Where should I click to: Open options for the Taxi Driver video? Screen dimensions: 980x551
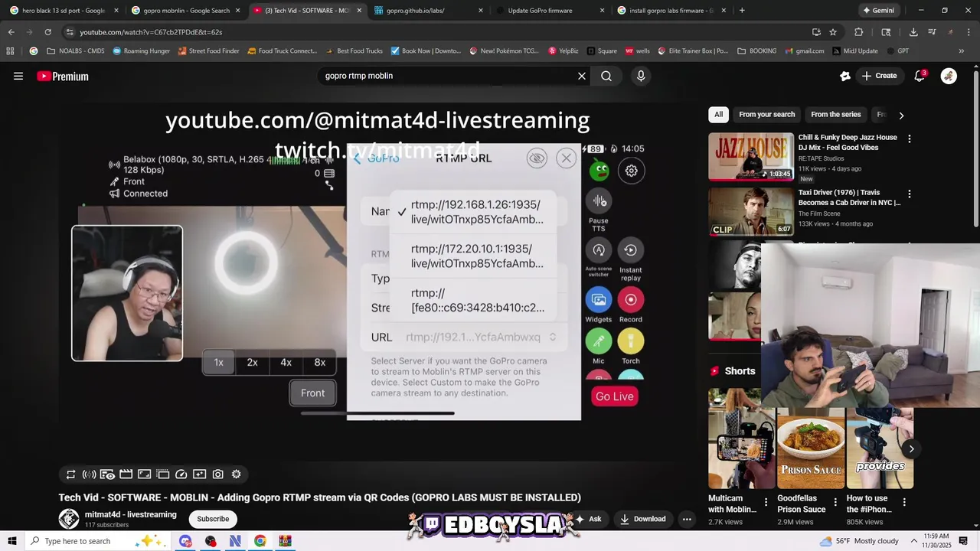[910, 194]
